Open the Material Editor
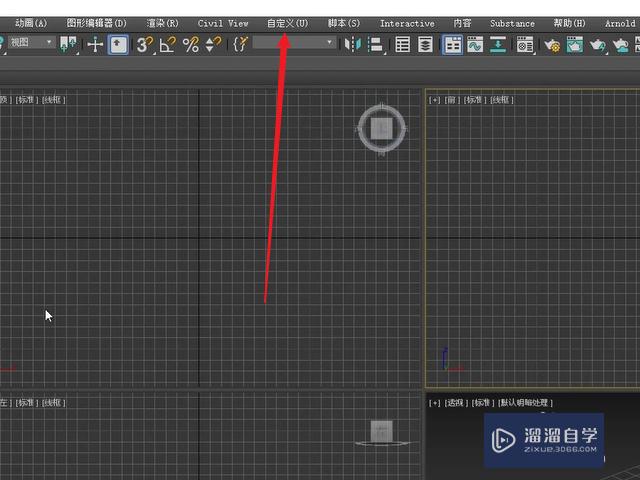The image size is (640, 480). [x=525, y=45]
